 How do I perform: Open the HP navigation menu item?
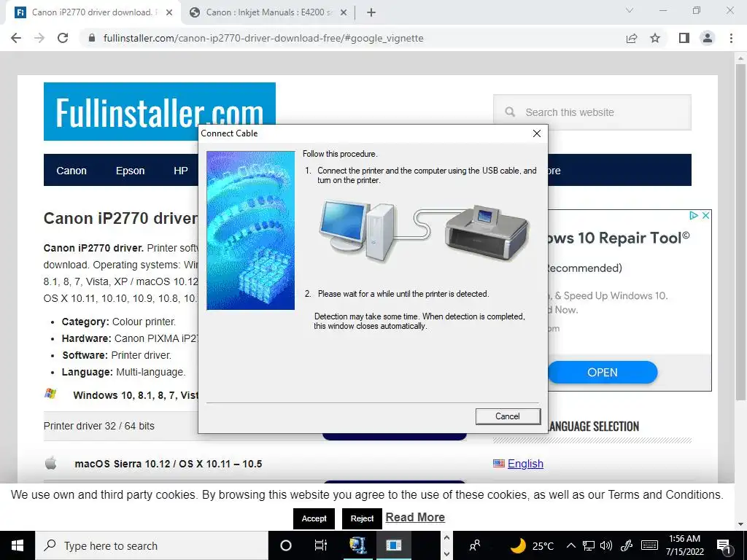(181, 171)
